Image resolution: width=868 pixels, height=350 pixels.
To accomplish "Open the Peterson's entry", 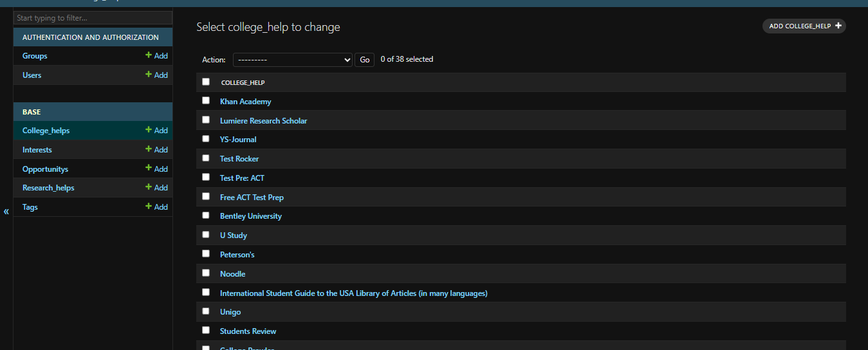I will (237, 255).
